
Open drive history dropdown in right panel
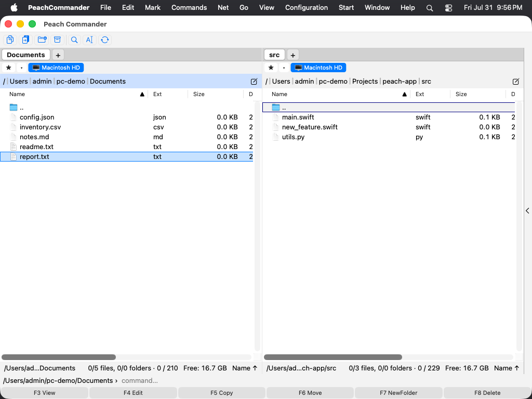(x=284, y=68)
